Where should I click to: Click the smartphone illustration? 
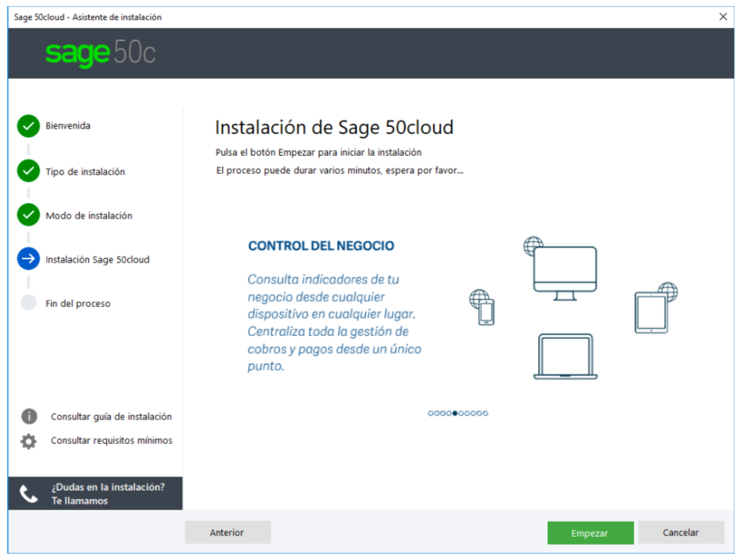[x=486, y=312]
